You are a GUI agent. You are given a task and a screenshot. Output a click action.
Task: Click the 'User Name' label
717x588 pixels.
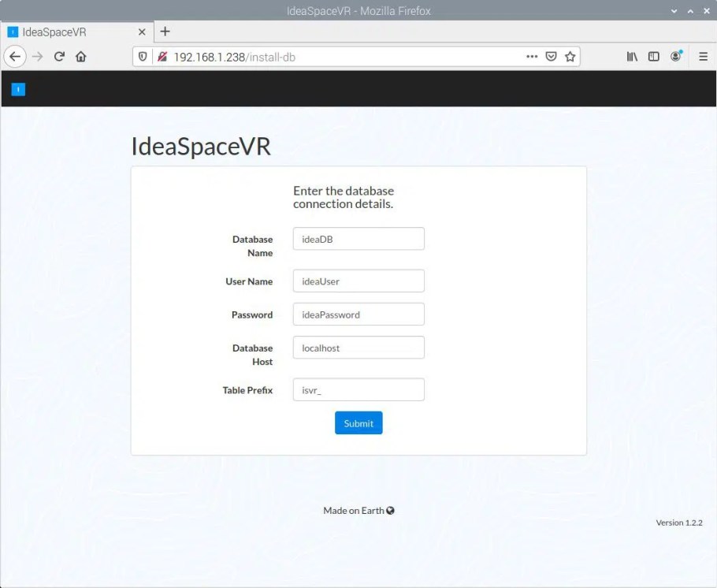[x=249, y=281]
